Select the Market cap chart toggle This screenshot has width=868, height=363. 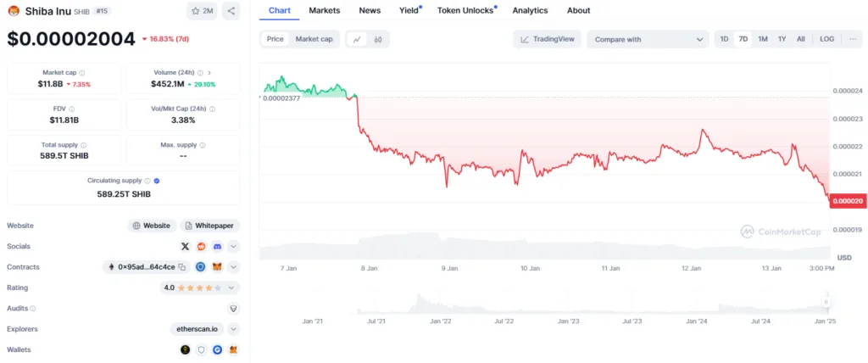pyautogui.click(x=314, y=39)
